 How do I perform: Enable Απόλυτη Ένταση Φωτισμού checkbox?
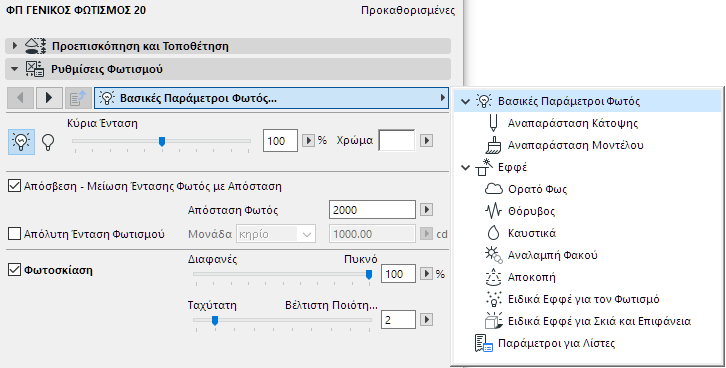pos(14,234)
